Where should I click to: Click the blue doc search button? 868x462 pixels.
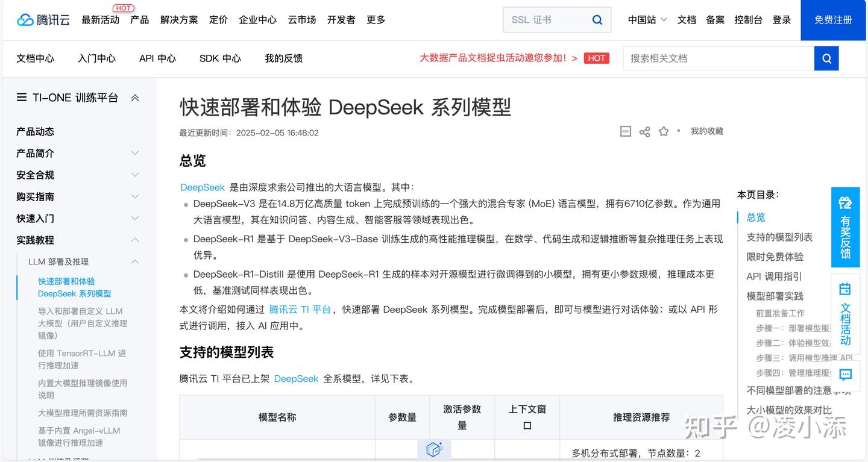point(826,58)
